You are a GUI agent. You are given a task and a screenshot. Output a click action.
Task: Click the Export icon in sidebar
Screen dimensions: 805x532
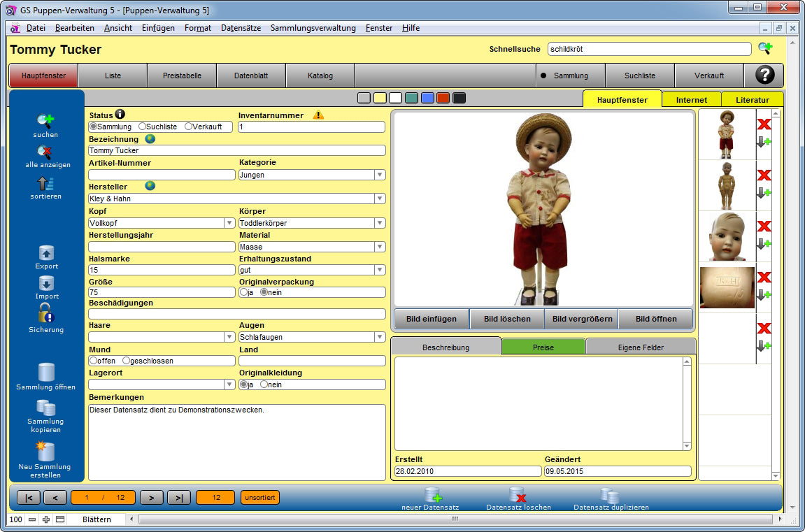click(x=46, y=252)
